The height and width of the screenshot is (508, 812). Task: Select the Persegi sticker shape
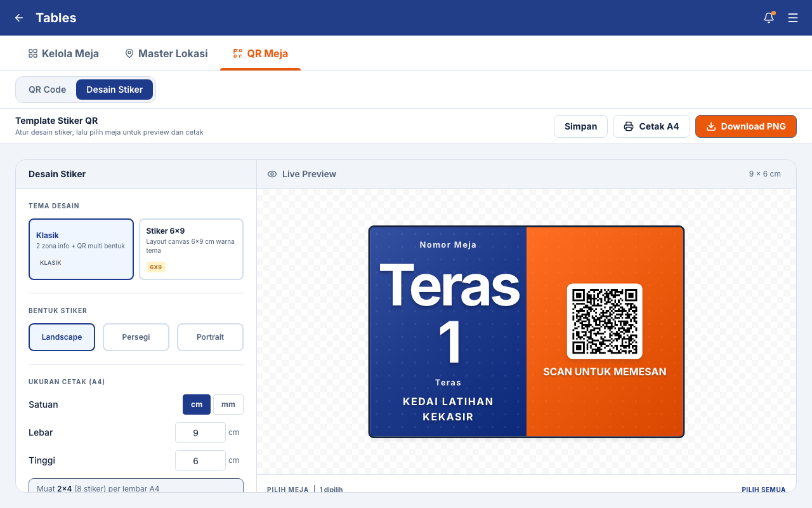click(x=136, y=337)
